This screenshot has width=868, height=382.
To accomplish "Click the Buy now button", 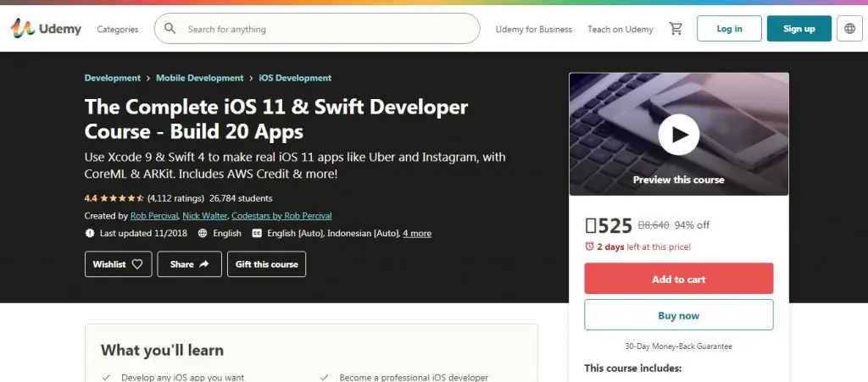I will [678, 315].
